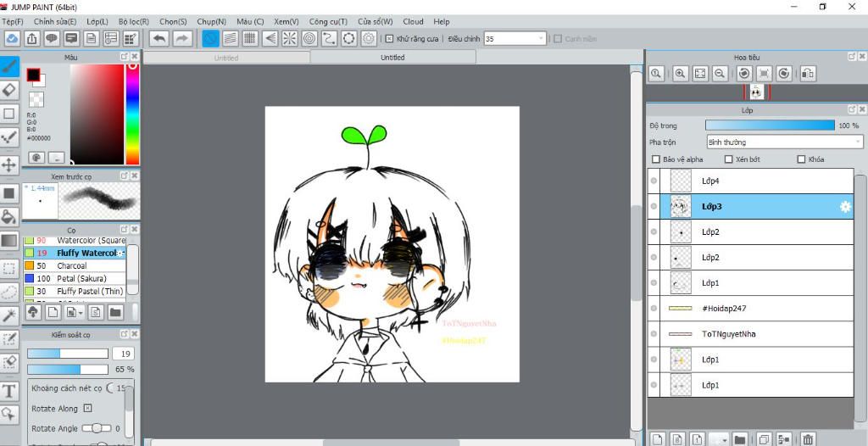Open Công cụ(T) menu
This screenshot has height=446, width=868.
pyautogui.click(x=328, y=21)
